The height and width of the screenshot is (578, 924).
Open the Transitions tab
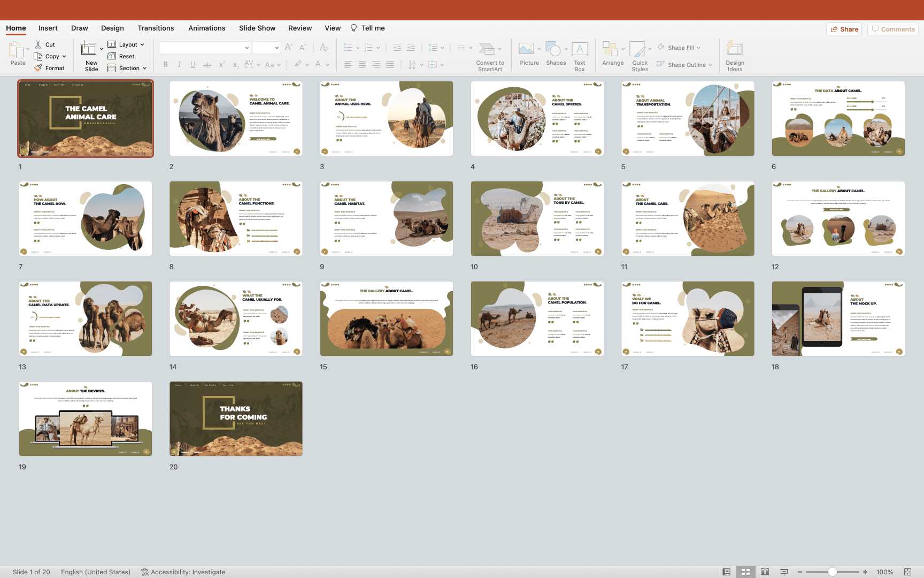point(156,28)
